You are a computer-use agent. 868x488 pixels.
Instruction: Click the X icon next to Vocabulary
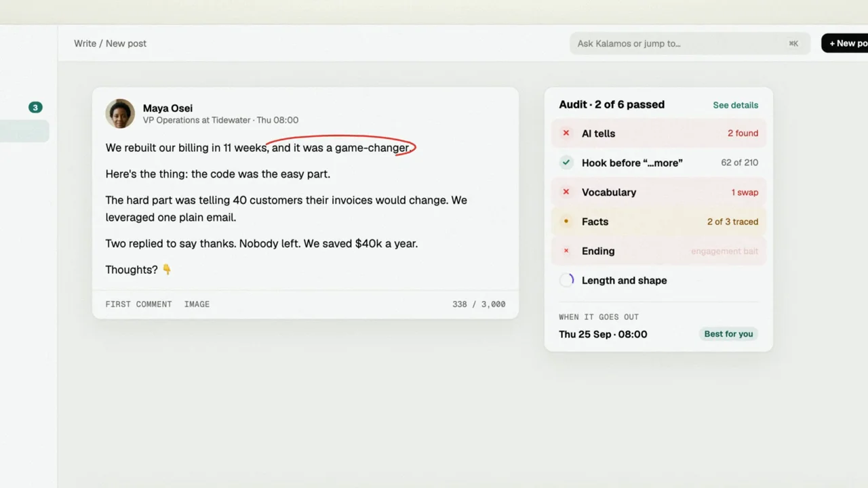coord(566,192)
